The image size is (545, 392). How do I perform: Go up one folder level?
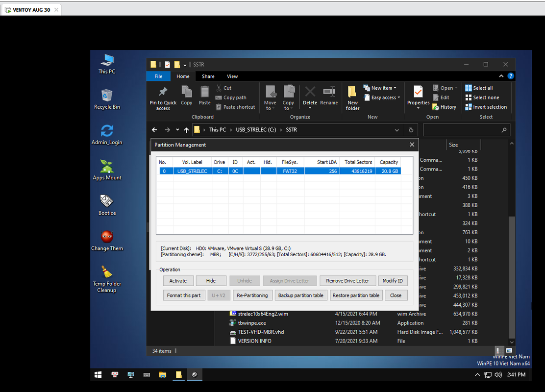coord(186,130)
